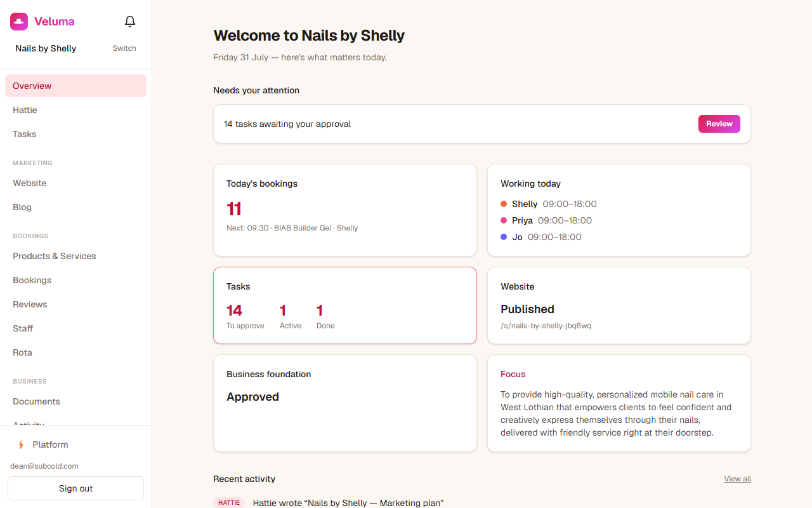Image resolution: width=812 pixels, height=508 pixels.
Task: Open Products & Services section
Action: [75, 256]
